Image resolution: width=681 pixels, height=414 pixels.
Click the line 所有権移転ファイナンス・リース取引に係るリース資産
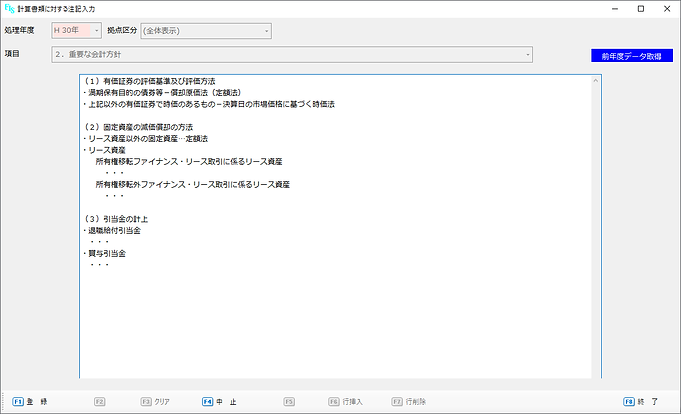coord(189,162)
